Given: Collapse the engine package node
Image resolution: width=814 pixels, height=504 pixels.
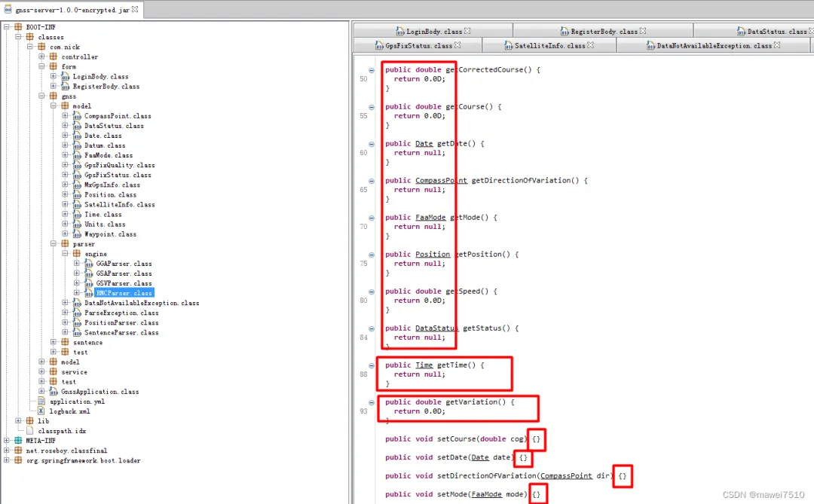Looking at the screenshot, I should [65, 254].
